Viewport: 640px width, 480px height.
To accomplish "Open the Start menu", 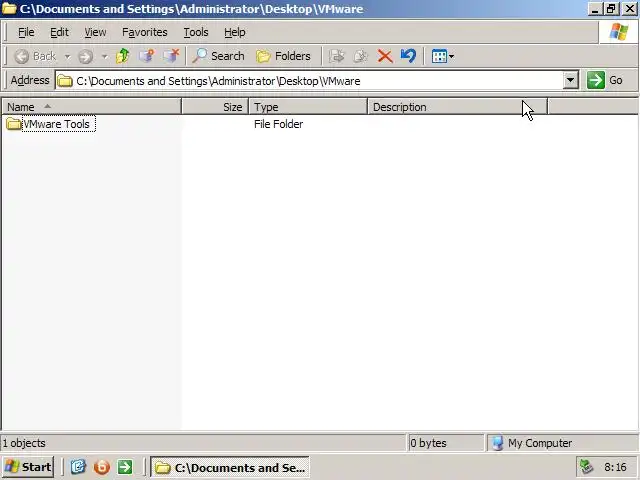I will 28,467.
